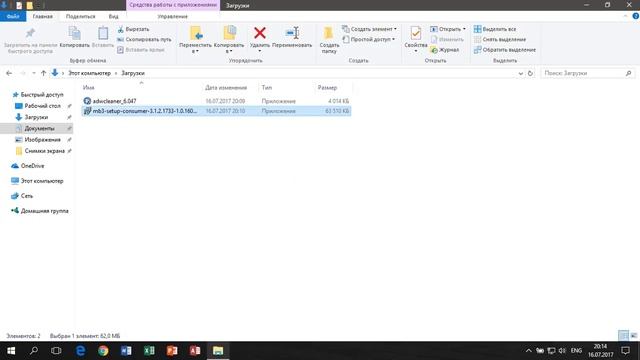The image size is (640, 360).
Task: Sort by the Name column header
Action: point(88,88)
